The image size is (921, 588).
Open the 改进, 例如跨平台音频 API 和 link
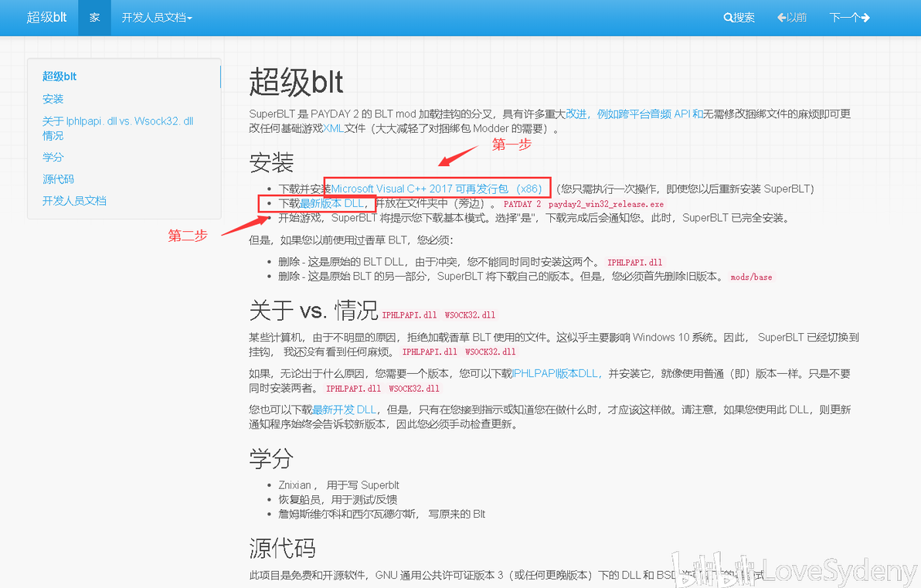point(635,114)
